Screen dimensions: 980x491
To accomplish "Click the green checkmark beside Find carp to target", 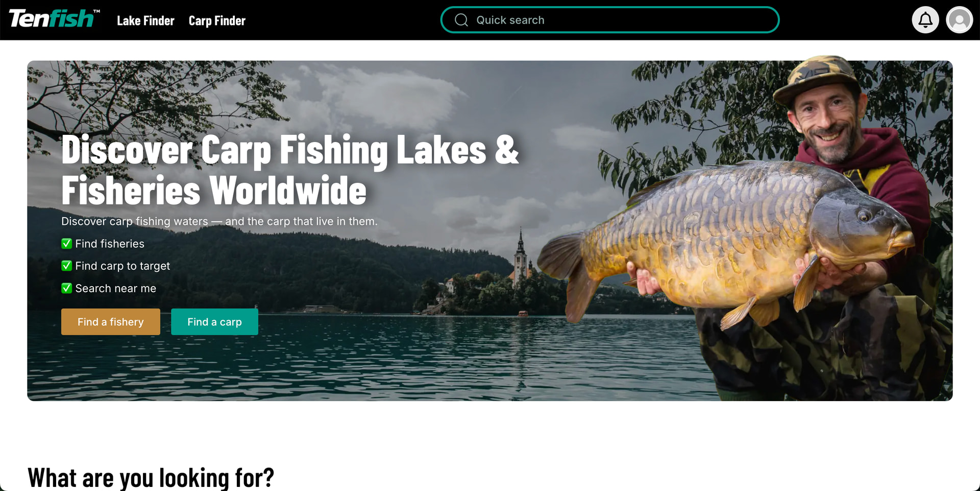I will point(66,266).
